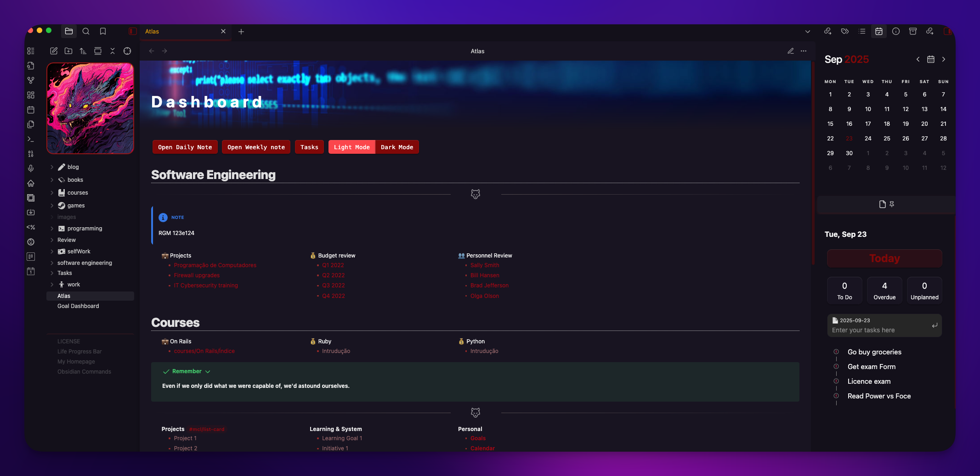Toggle the left sidebar
Viewport: 980px width, 476px height.
click(x=133, y=31)
